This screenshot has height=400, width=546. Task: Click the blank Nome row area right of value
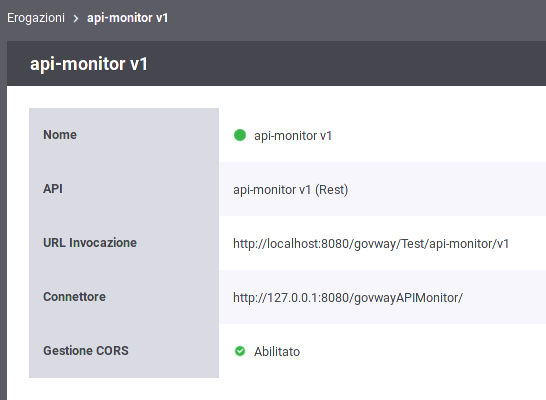point(439,135)
